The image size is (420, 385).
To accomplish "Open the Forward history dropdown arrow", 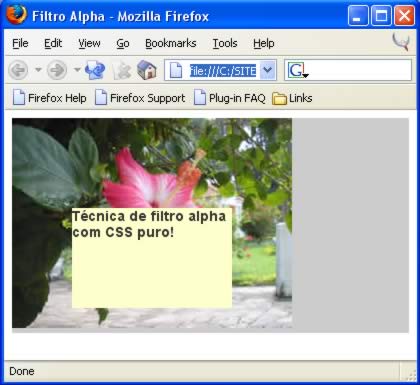I will [x=77, y=70].
